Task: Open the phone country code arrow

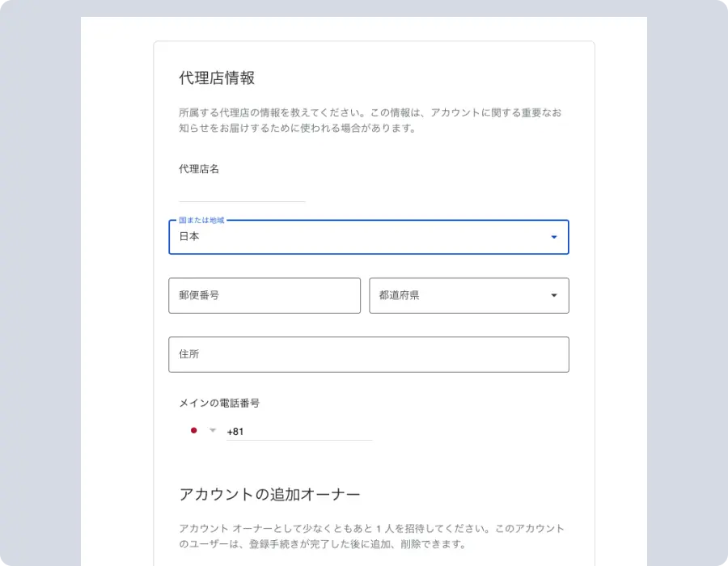Action: [x=213, y=431]
